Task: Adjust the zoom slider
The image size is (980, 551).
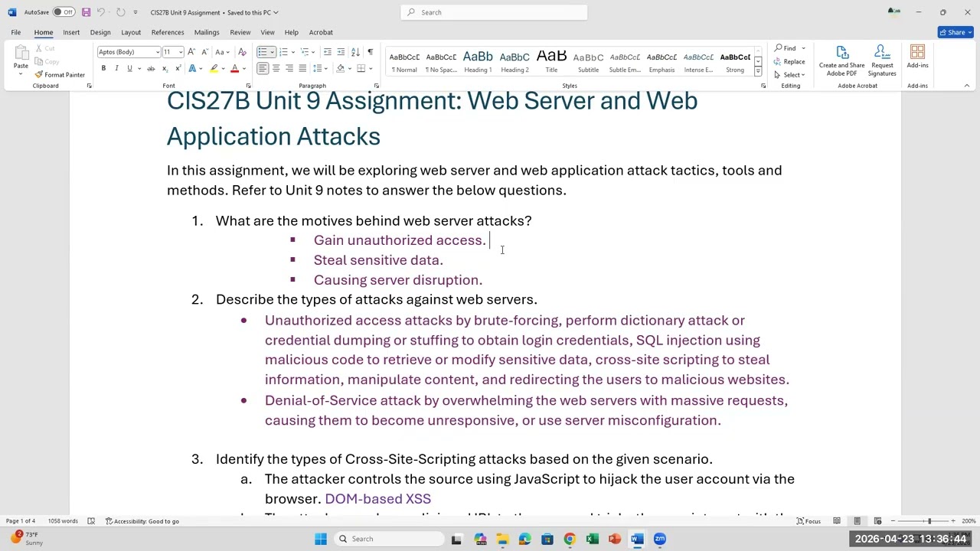Action: 929,521
